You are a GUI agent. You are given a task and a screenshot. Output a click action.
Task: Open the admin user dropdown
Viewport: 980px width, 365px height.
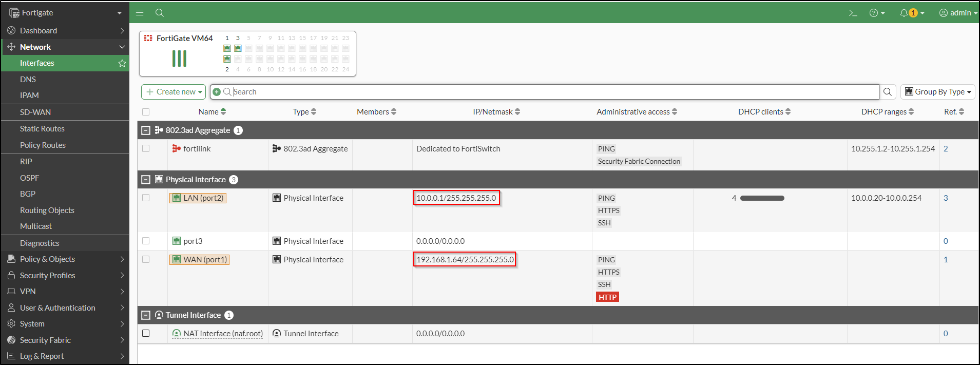pos(958,13)
